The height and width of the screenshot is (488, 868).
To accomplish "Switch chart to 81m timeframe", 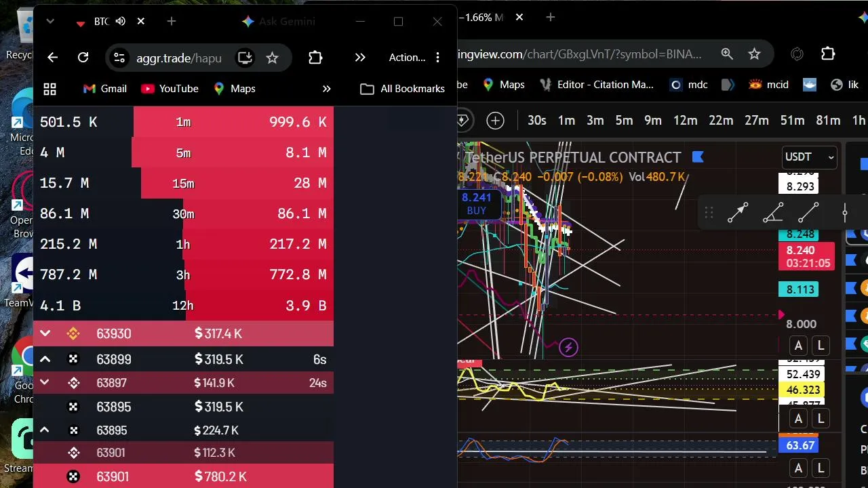I will [x=828, y=121].
